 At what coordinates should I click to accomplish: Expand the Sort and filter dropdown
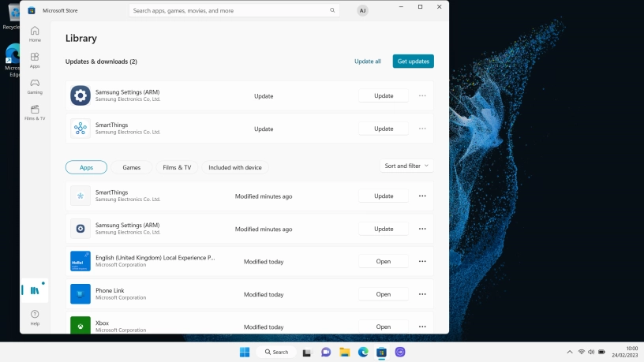click(406, 166)
